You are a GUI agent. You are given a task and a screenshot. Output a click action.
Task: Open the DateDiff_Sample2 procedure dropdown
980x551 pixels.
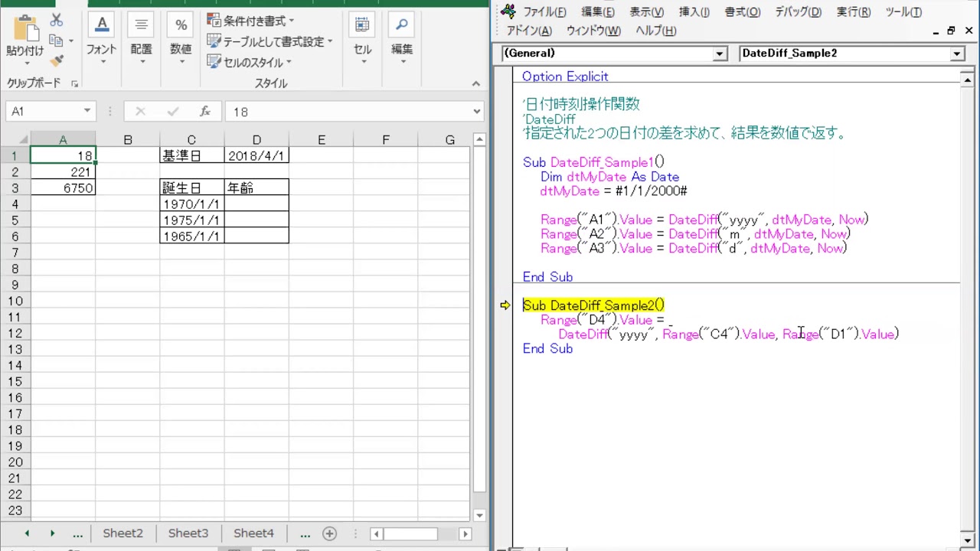tap(957, 54)
